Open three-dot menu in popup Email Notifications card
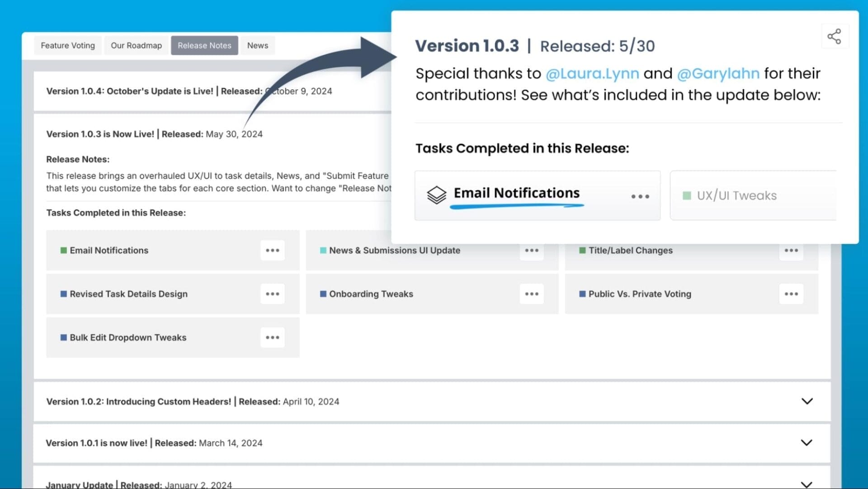Viewport: 868px width, 489px height. [640, 196]
